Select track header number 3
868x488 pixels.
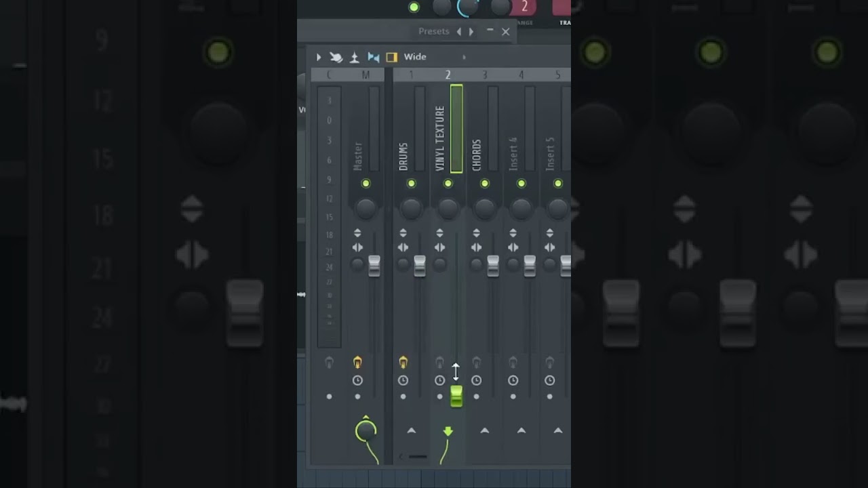click(484, 75)
